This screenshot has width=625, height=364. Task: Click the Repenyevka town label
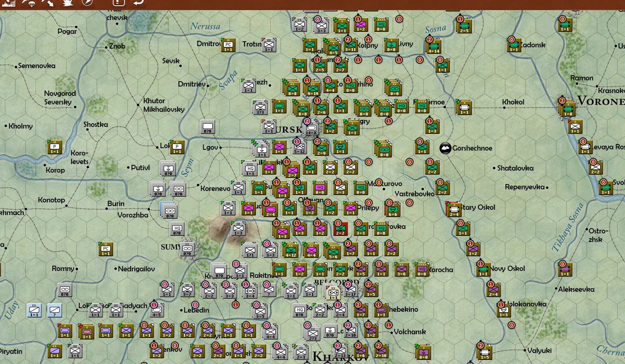(x=525, y=187)
